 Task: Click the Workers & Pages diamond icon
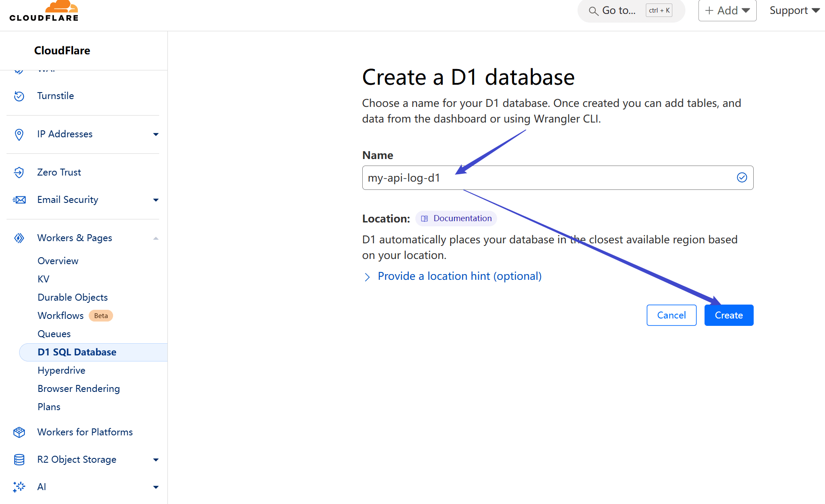tap(19, 238)
